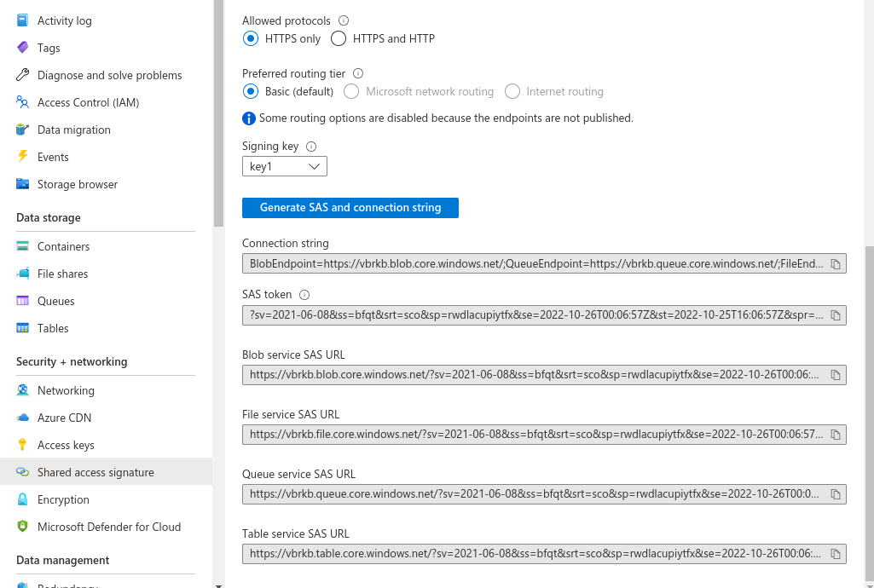
Task: Click the purple Tags icon
Action: click(x=22, y=48)
